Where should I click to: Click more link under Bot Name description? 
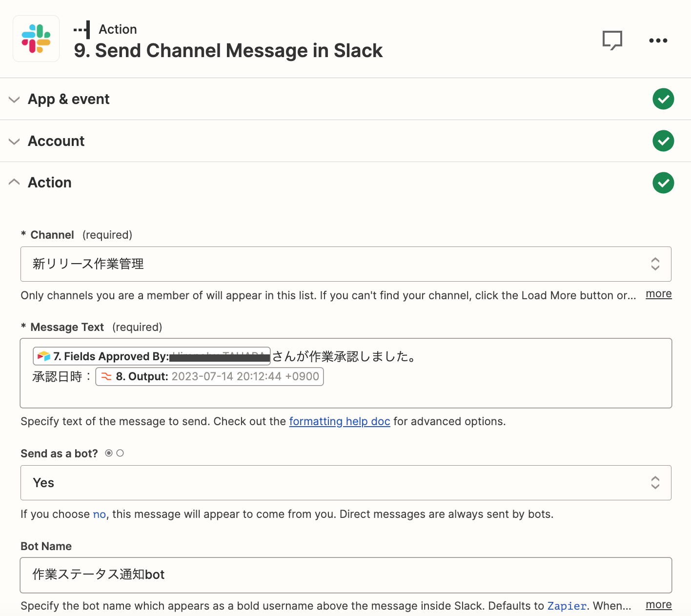(x=658, y=605)
